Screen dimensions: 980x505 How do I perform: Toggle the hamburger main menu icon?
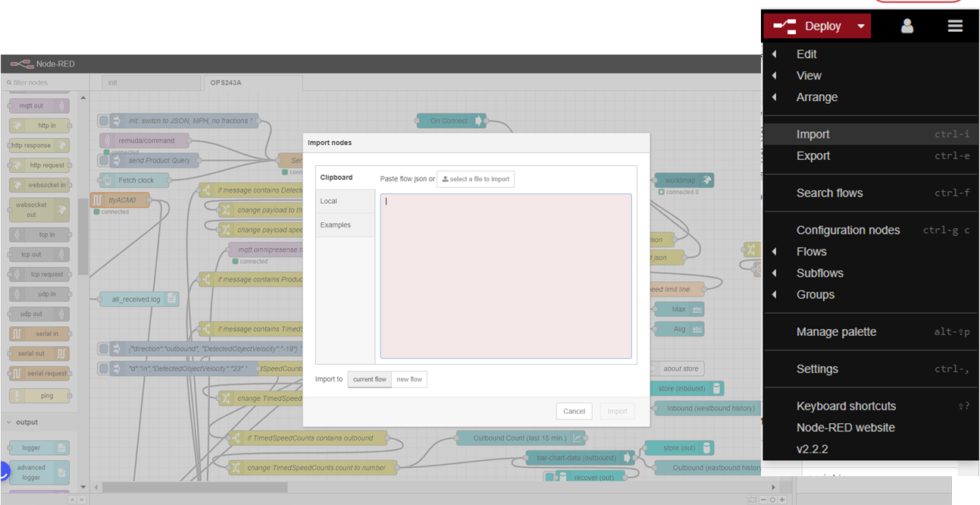[955, 26]
